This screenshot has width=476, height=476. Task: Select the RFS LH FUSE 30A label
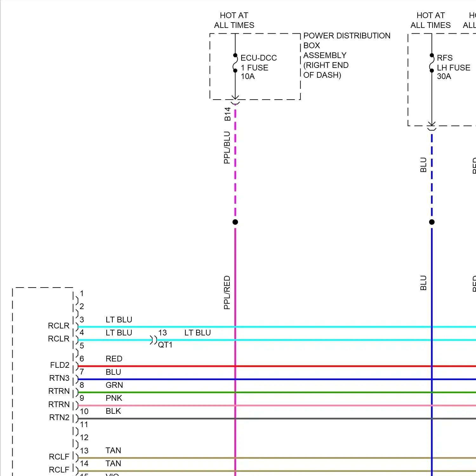click(453, 67)
